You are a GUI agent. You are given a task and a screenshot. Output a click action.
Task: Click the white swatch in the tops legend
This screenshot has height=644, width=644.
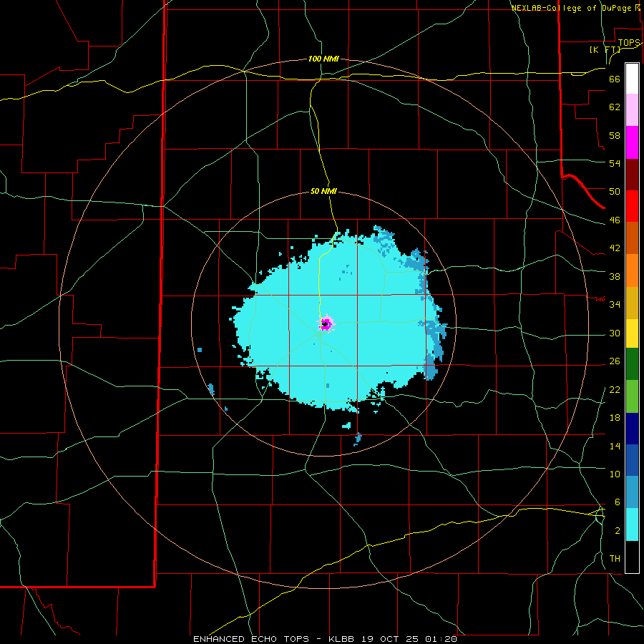(632, 79)
